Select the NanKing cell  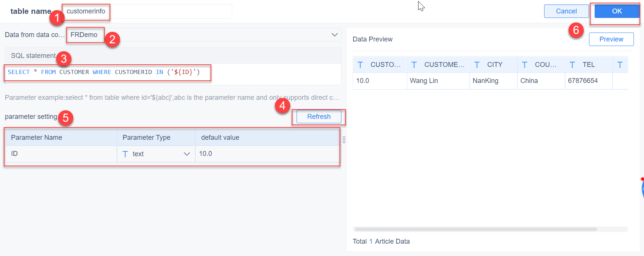click(x=493, y=81)
